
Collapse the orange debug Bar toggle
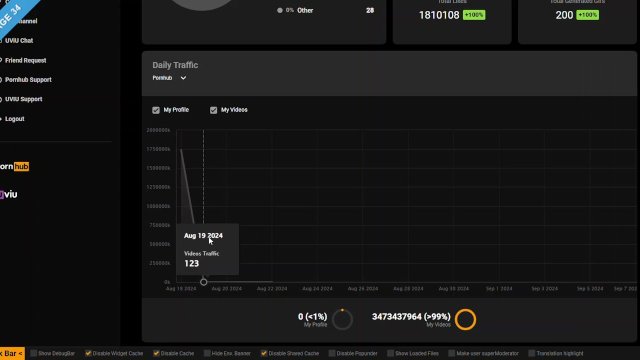12,353
